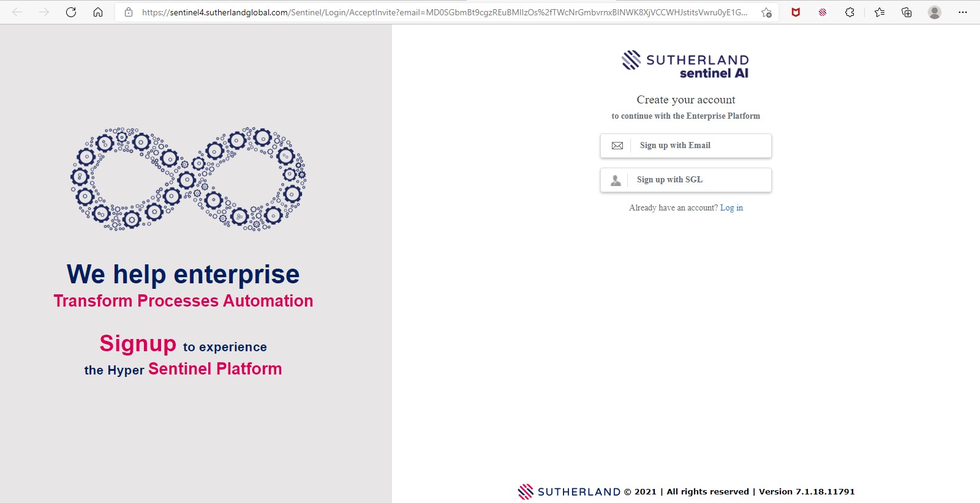The image size is (980, 503).
Task: Click the person icon on SGL signup
Action: point(616,180)
